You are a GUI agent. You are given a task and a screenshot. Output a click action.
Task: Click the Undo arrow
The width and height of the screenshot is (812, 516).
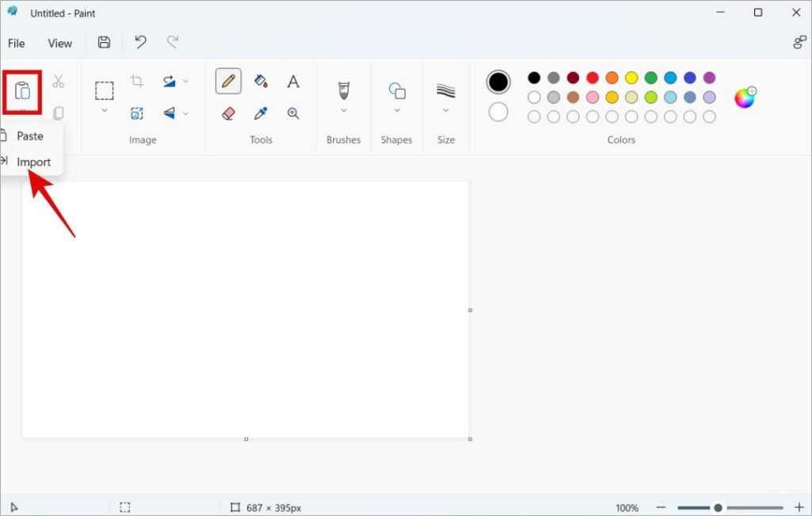(x=140, y=43)
